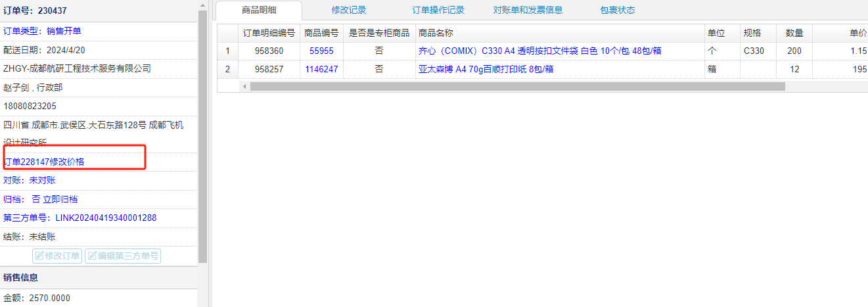868x307 pixels.
Task: Click the edit icon on 编辑第三方单号 button
Action: (92, 256)
